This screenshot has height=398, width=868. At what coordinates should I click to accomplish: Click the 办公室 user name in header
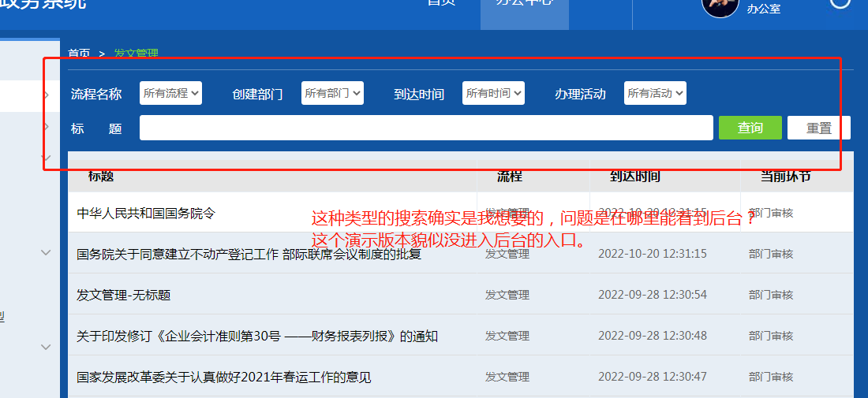[763, 9]
